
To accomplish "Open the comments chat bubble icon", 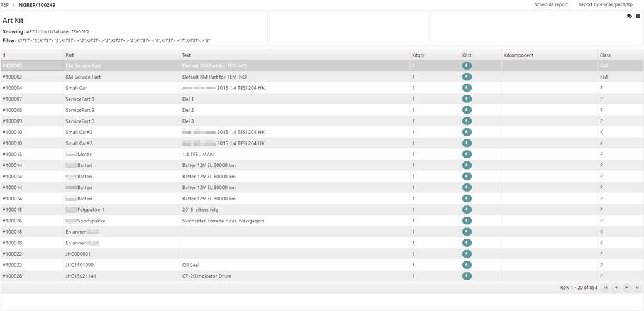I will tap(629, 16).
